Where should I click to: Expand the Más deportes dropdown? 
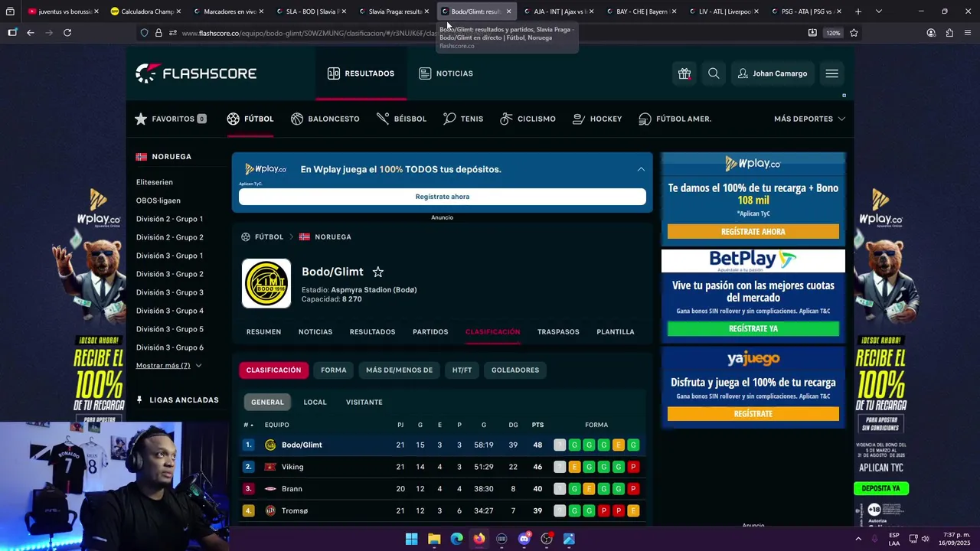(809, 119)
